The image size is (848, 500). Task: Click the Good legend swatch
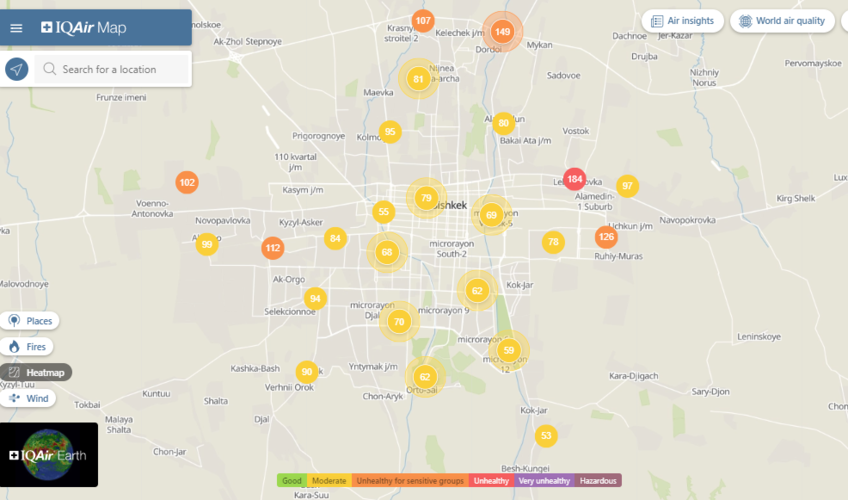click(x=292, y=481)
